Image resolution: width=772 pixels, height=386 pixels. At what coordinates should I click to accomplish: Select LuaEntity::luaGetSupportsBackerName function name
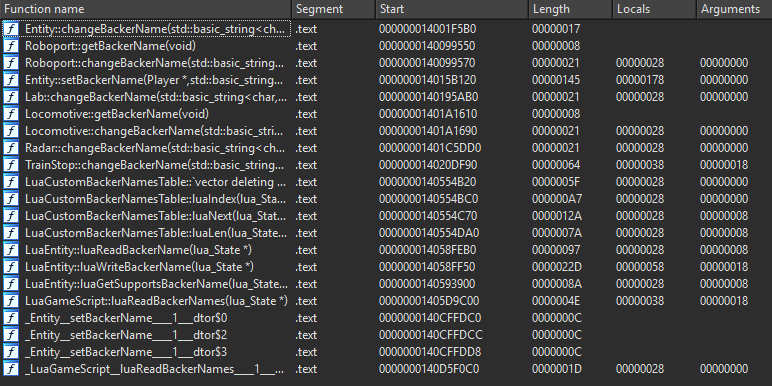coord(156,284)
